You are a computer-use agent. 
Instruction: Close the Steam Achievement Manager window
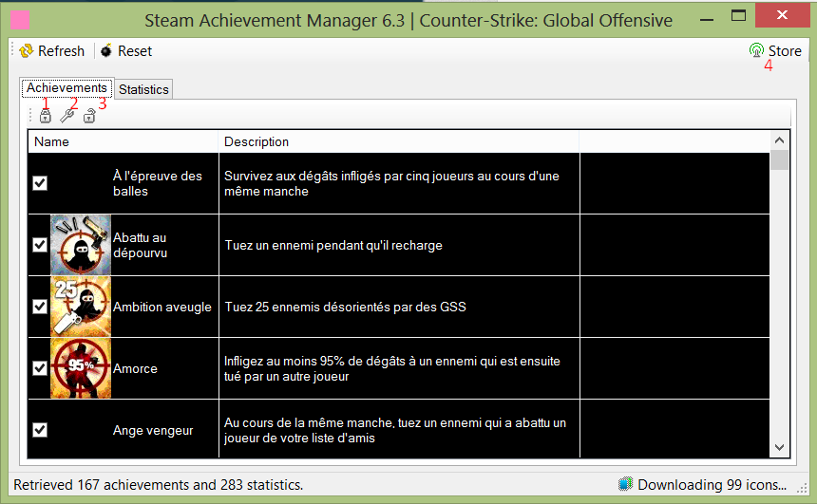(782, 15)
